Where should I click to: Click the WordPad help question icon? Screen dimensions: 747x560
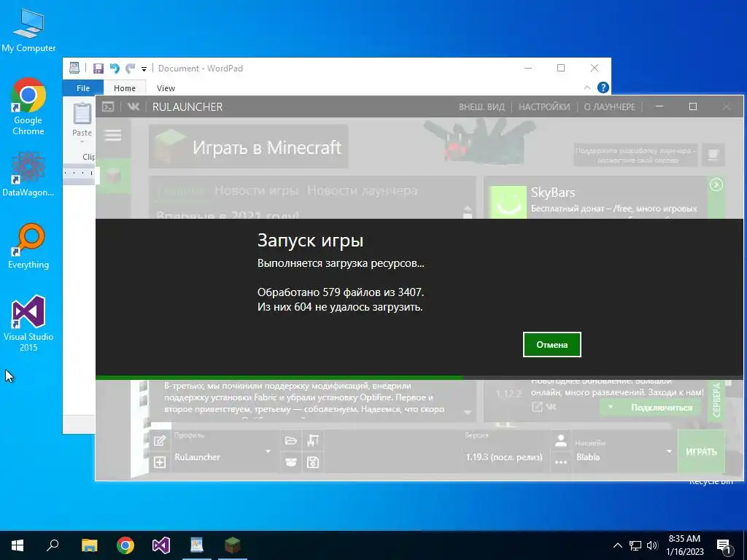pyautogui.click(x=603, y=87)
